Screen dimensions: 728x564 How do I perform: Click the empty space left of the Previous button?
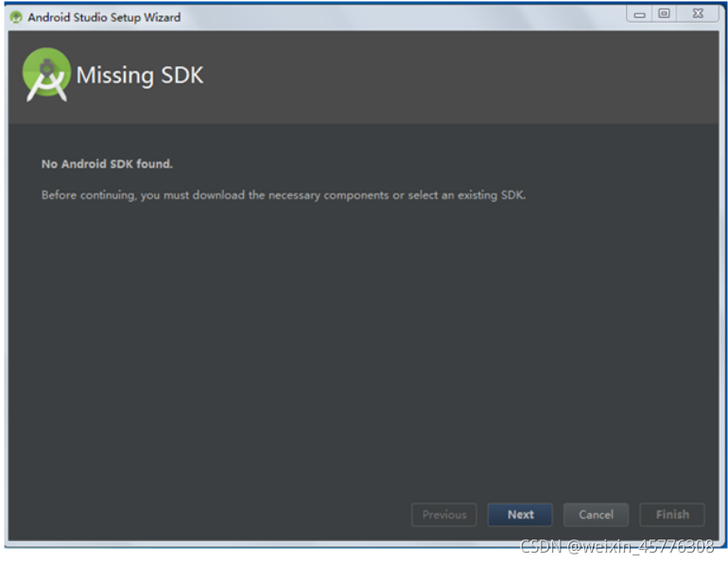coord(209,514)
